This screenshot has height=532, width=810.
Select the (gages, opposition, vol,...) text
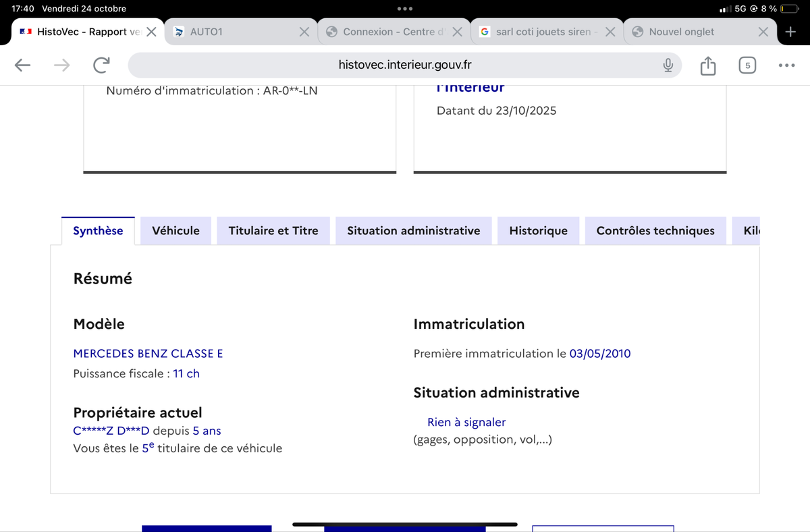483,440
